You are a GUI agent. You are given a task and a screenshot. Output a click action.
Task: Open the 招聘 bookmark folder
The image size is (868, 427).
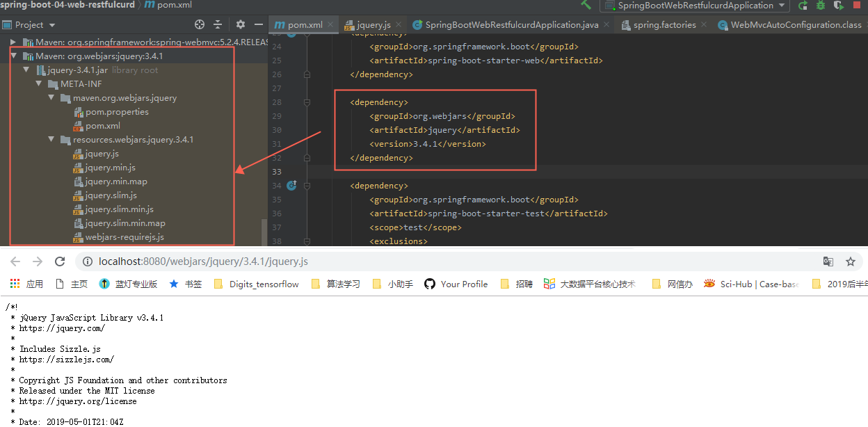(515, 284)
